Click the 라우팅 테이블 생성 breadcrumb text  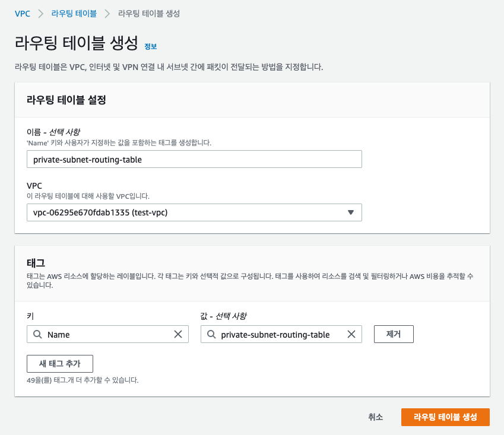tap(149, 14)
